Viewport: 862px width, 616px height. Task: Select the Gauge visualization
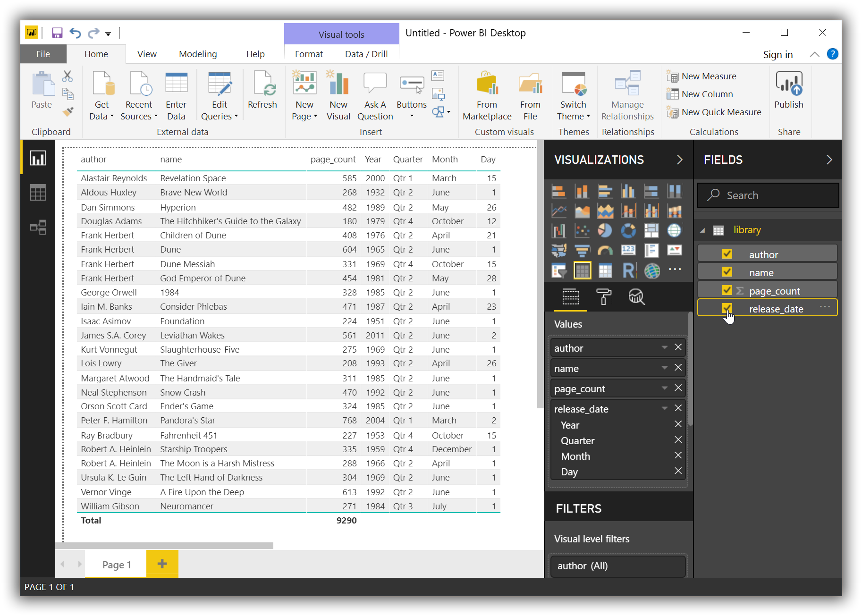tap(605, 251)
